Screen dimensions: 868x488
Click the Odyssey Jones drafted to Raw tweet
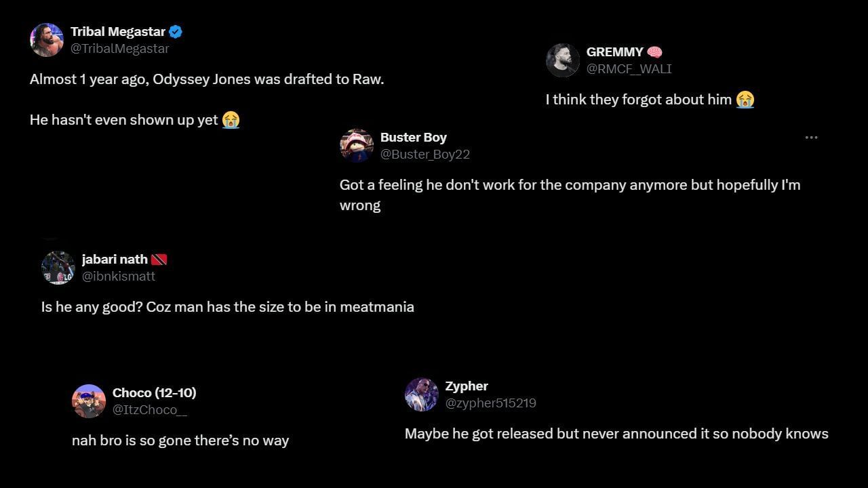(207, 79)
